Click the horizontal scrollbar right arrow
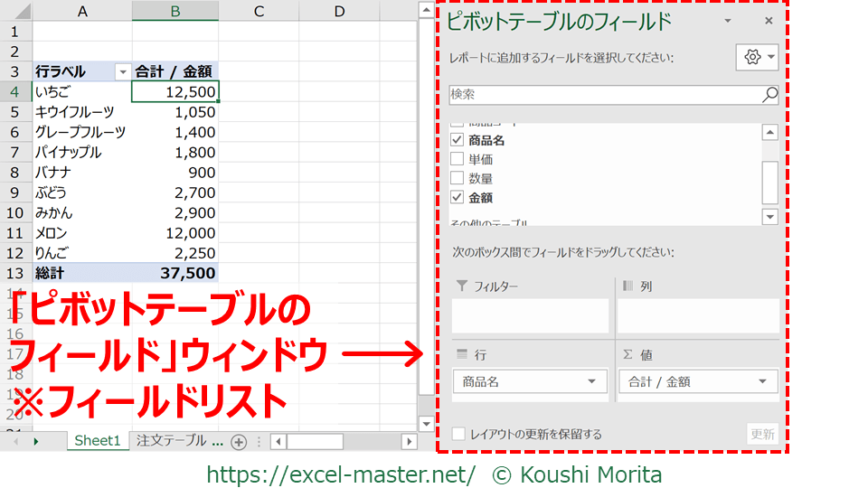This screenshot has width=868, height=488. 409,442
